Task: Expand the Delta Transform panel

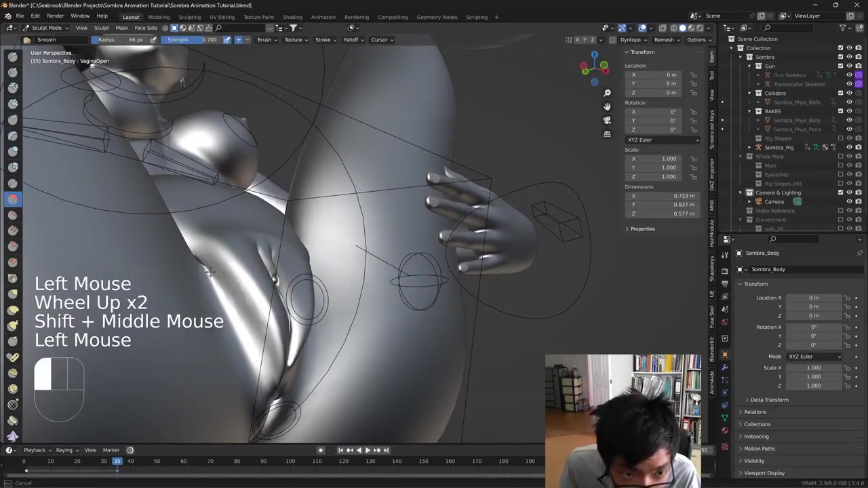Action: coord(769,400)
